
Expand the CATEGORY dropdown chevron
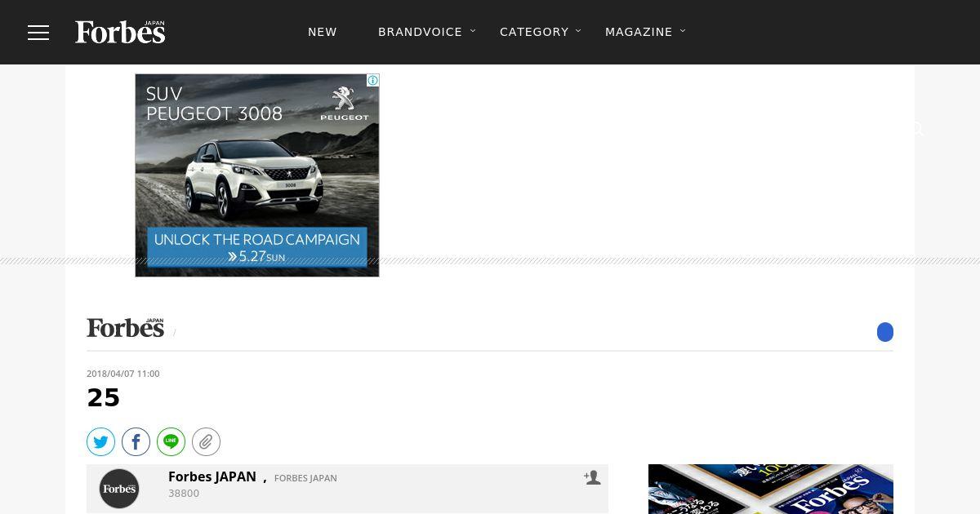(578, 31)
